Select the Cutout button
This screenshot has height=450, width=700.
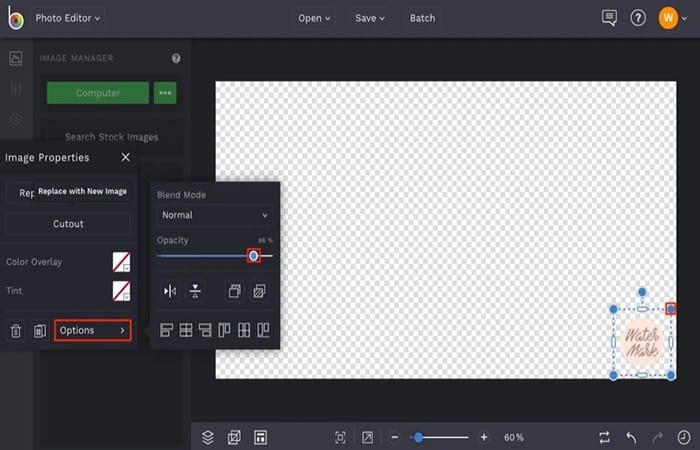[x=68, y=224]
